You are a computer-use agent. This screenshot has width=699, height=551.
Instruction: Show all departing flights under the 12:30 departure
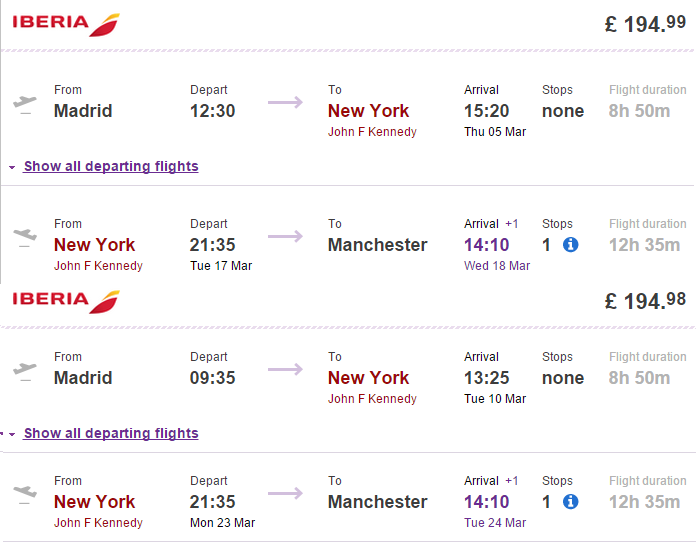click(111, 167)
